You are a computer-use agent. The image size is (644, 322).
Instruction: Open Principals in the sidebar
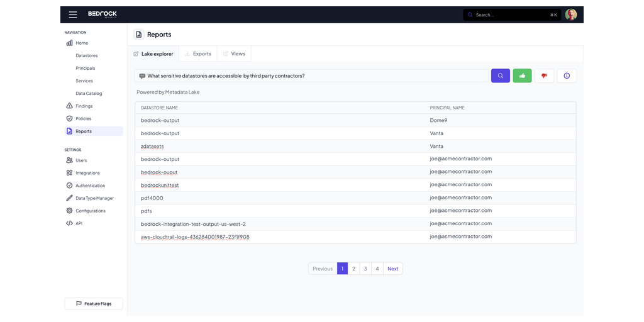(x=86, y=68)
